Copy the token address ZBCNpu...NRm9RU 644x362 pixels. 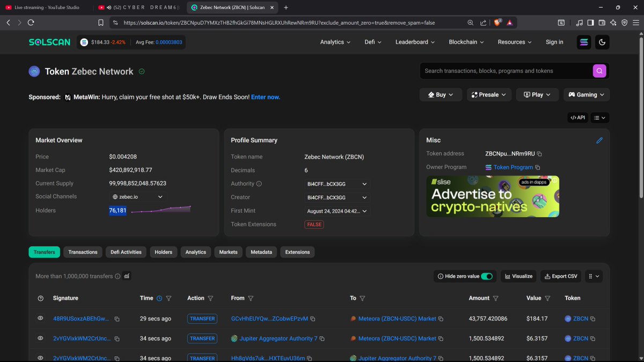pyautogui.click(x=539, y=154)
